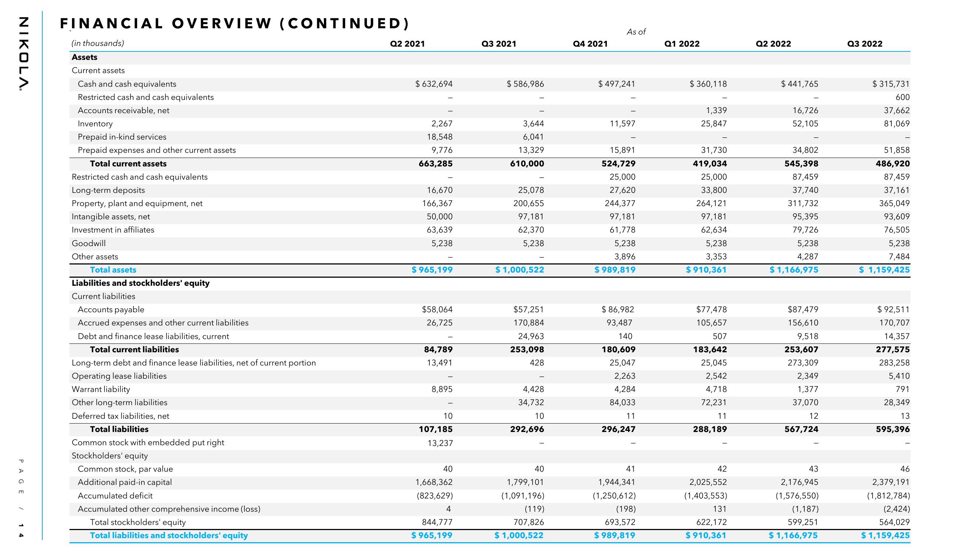Click the 'Common stock with embedded put right' label

[x=148, y=443]
